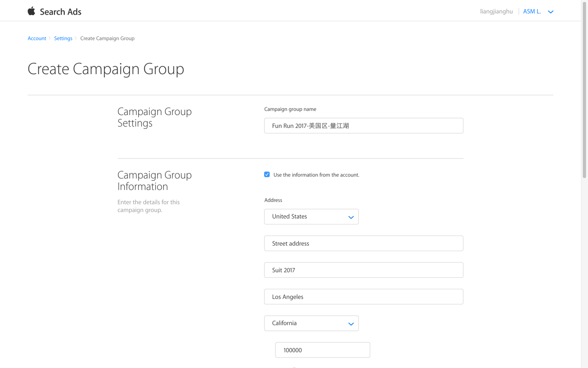
Task: Click the Search Ads title text
Action: tap(60, 12)
